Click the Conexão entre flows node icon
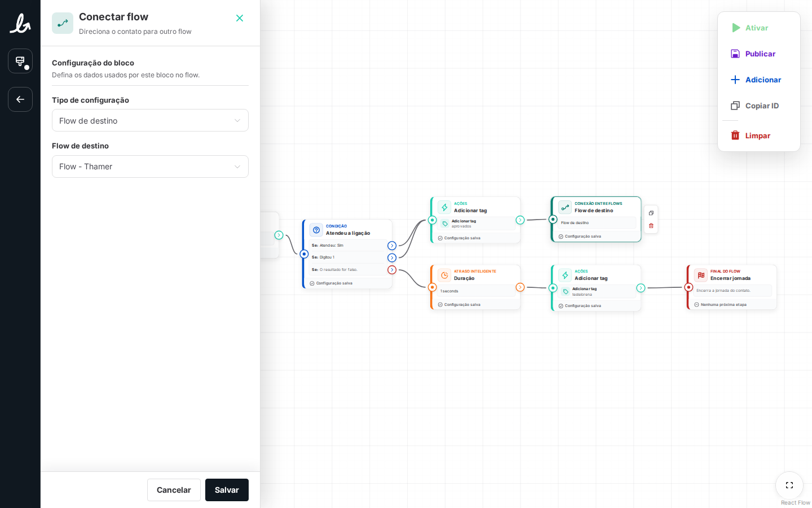 (x=565, y=207)
